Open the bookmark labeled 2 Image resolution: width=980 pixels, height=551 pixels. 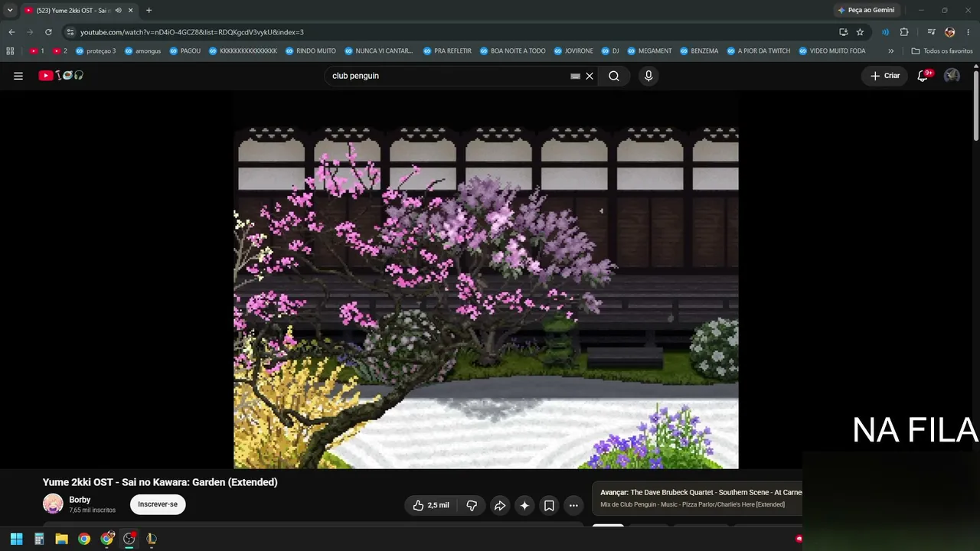60,51
